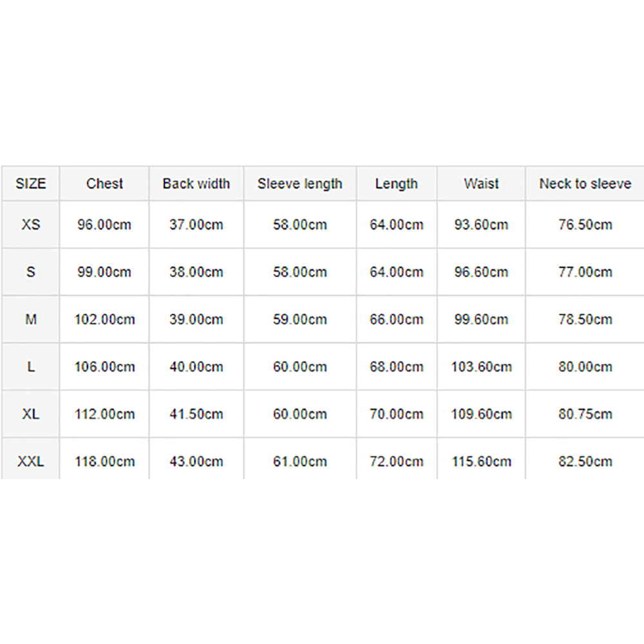
Task: Click the L size row label
Action: coord(31,367)
